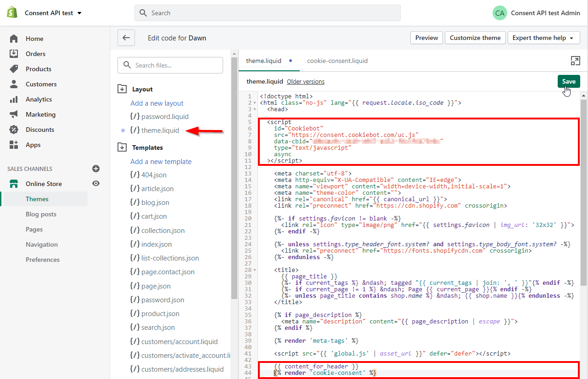Click the Older versions link
This screenshot has width=588, height=379.
click(306, 81)
